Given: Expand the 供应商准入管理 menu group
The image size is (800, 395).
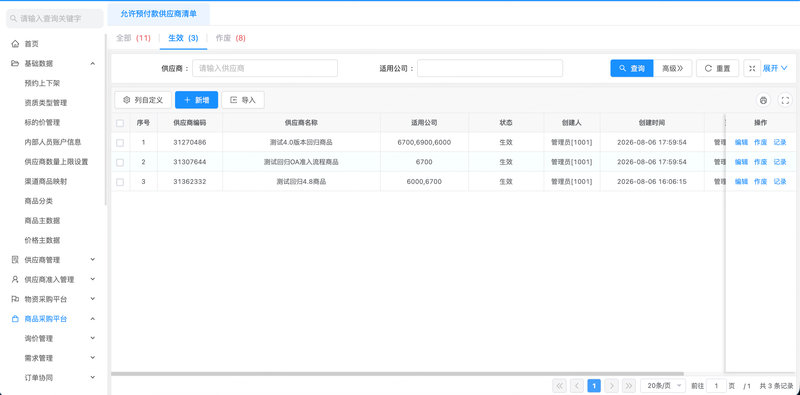Looking at the screenshot, I should [93, 279].
